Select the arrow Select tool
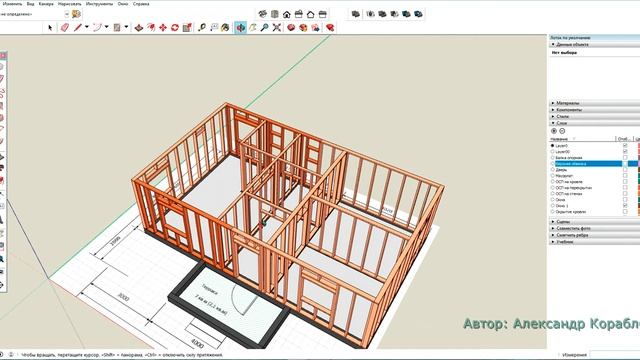The height and width of the screenshot is (360, 640). 50,28
